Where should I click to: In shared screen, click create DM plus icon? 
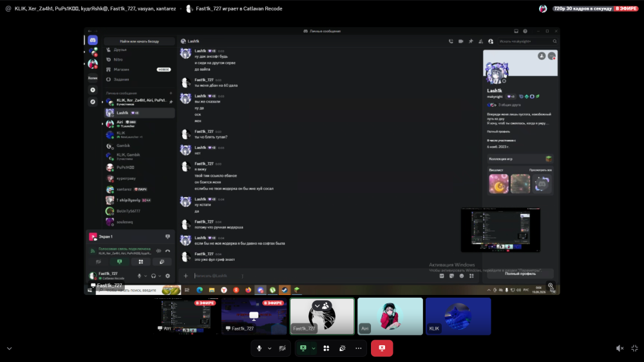tap(171, 93)
